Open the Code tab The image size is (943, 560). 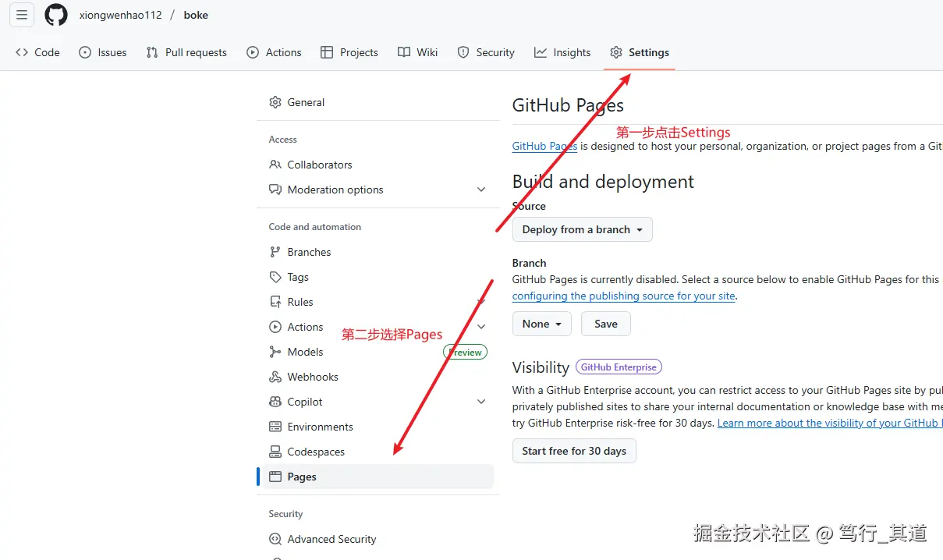[37, 52]
